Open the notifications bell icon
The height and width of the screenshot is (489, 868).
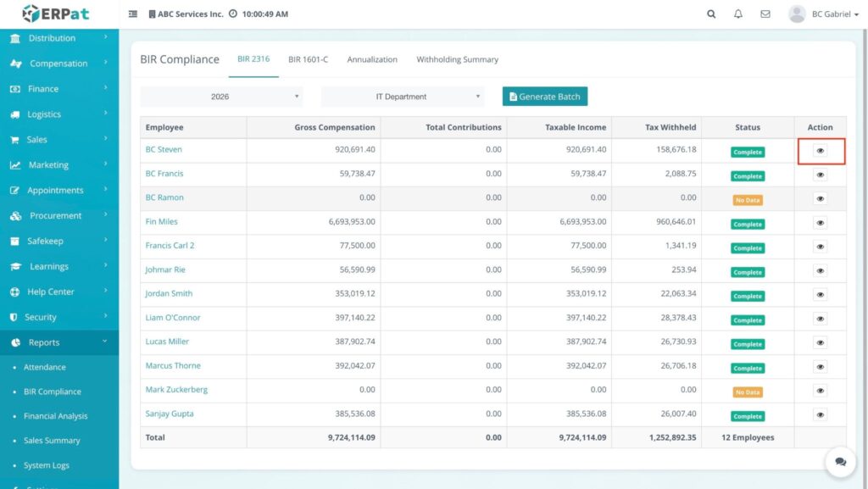[738, 14]
